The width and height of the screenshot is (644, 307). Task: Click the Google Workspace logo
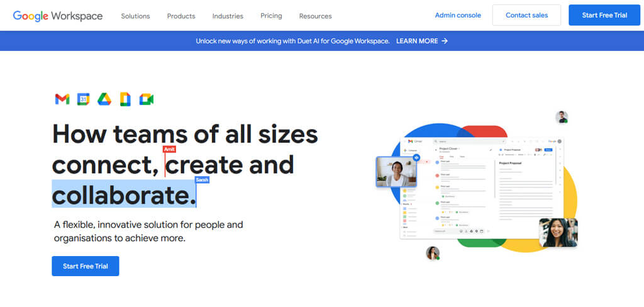[58, 16]
